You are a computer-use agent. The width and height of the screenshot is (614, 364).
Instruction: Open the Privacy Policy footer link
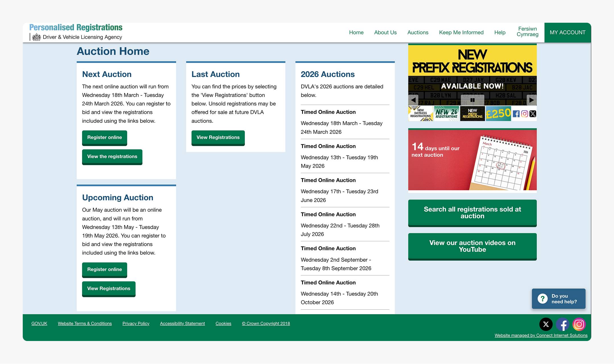pos(136,323)
